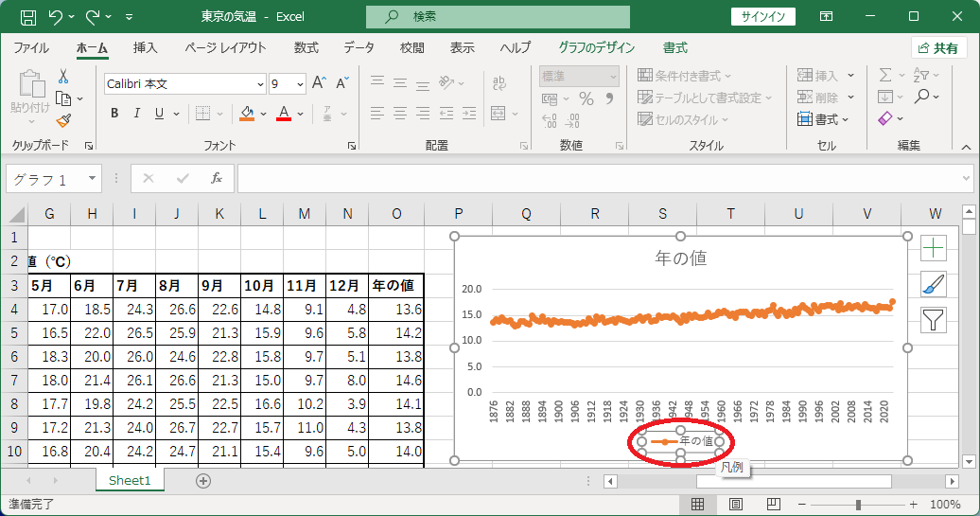Open the 挿入 cells button
Image resolution: width=980 pixels, height=516 pixels.
coord(825,76)
